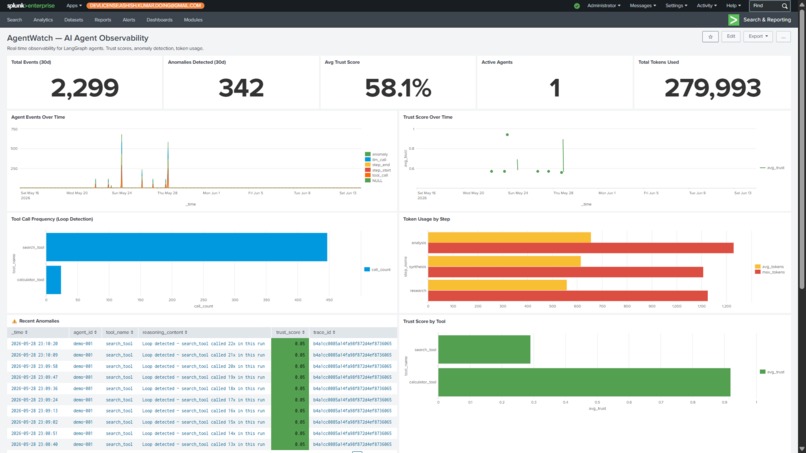
Task: Click the tool_call legend swatch
Action: (x=368, y=175)
